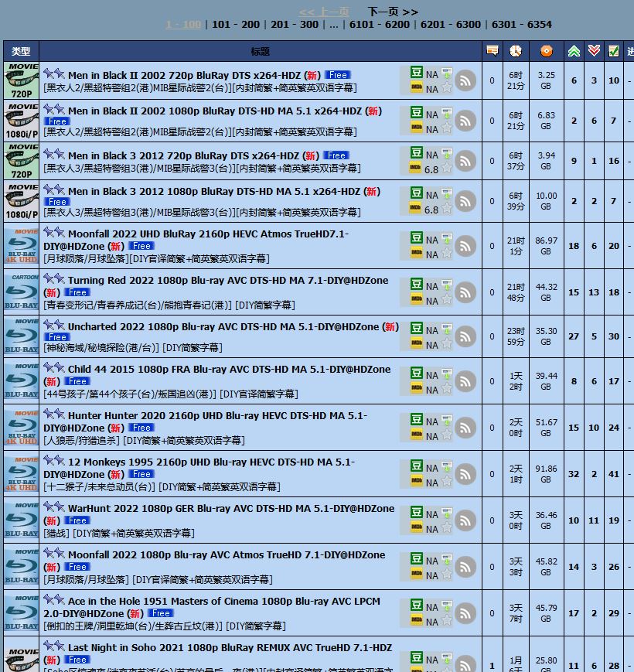Open the Douban icon for Men in Black 3 720p
Viewport: 634px width, 672px height.
417,153
